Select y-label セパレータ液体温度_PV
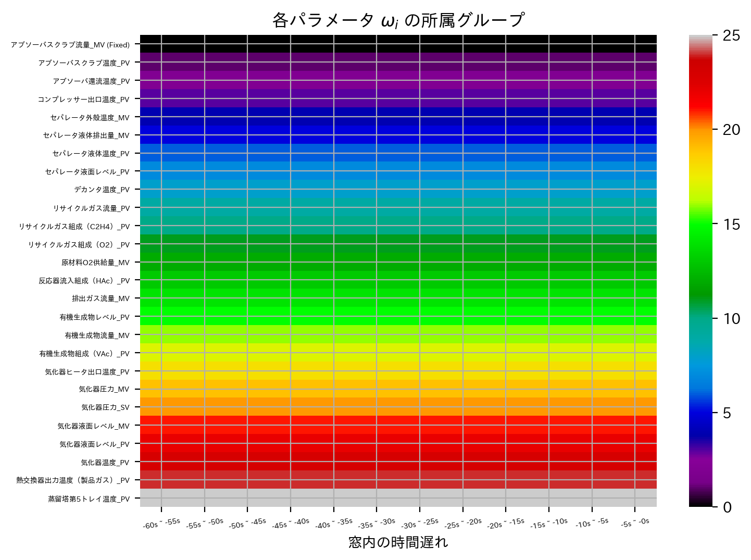This screenshot has height=560, width=751. 91,154
